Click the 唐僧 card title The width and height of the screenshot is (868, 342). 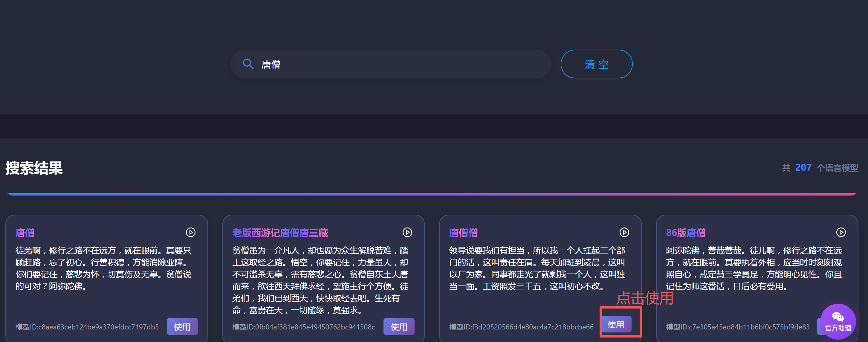tap(25, 233)
